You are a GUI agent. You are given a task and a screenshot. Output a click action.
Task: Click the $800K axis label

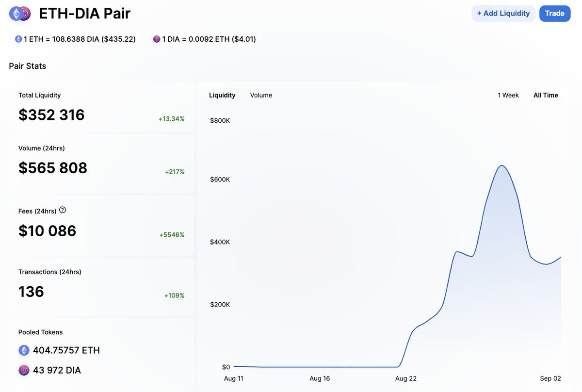point(220,120)
